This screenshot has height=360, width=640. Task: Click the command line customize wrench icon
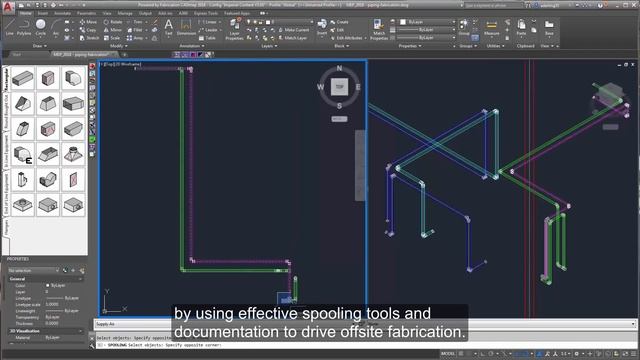92,345
